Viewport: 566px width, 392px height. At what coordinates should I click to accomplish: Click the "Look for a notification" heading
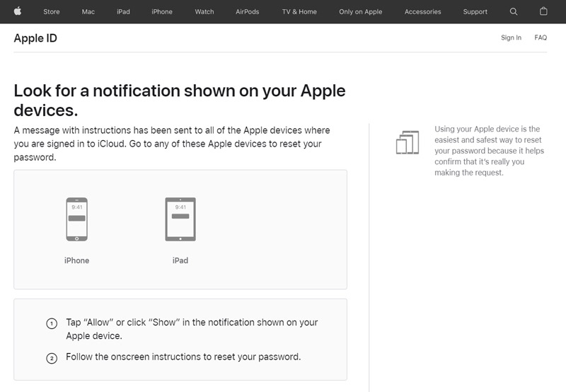(x=180, y=100)
